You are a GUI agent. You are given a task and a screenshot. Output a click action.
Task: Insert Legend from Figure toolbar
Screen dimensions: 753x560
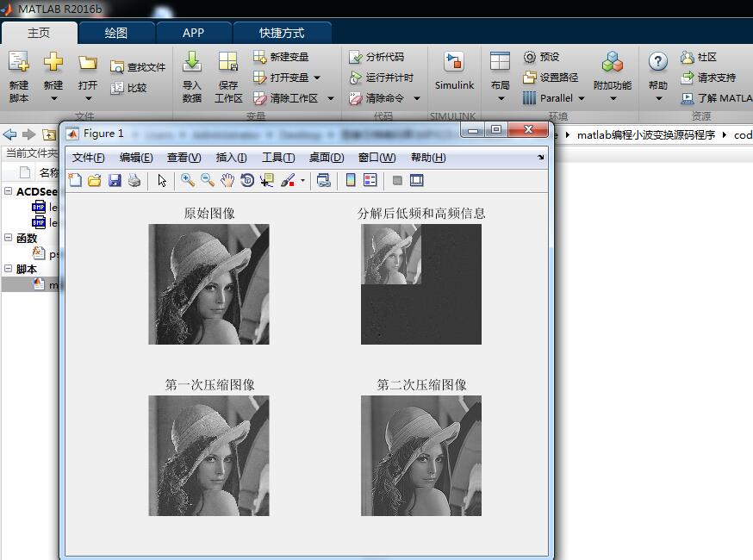tap(370, 181)
